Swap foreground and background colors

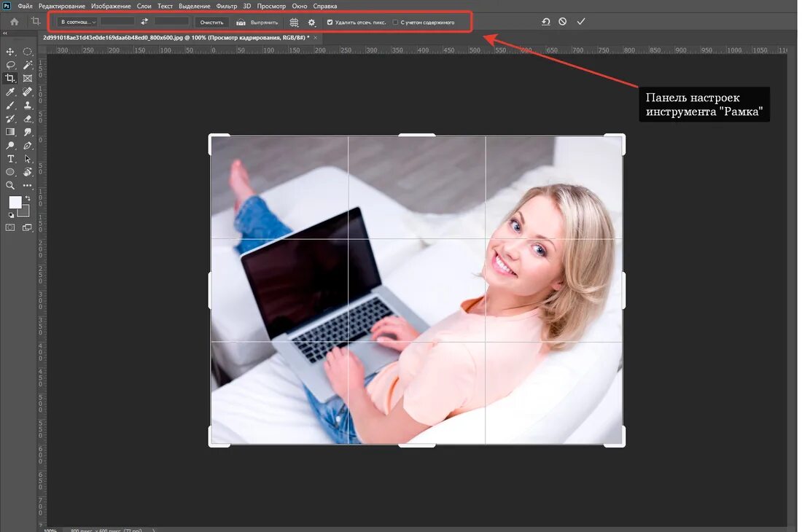pyautogui.click(x=28, y=198)
